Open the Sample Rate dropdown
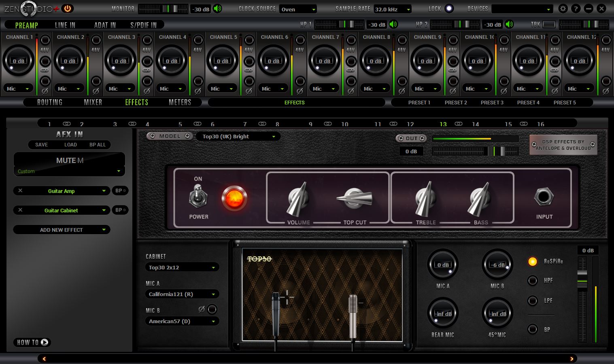614x364 pixels. coord(393,9)
